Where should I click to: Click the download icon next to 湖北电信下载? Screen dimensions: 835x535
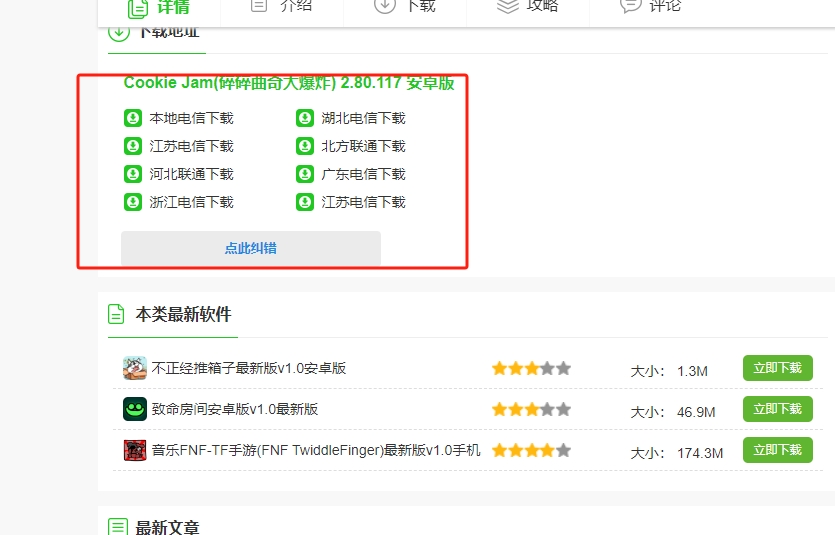pyautogui.click(x=305, y=118)
